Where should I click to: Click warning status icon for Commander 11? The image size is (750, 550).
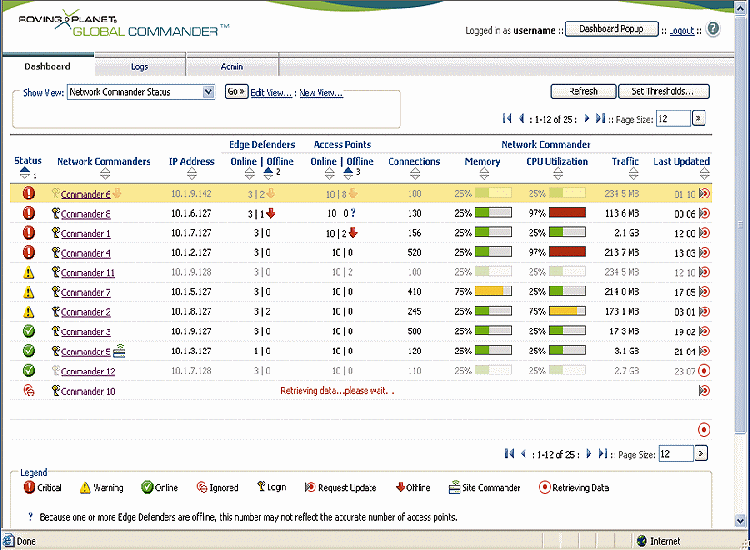coord(29,272)
